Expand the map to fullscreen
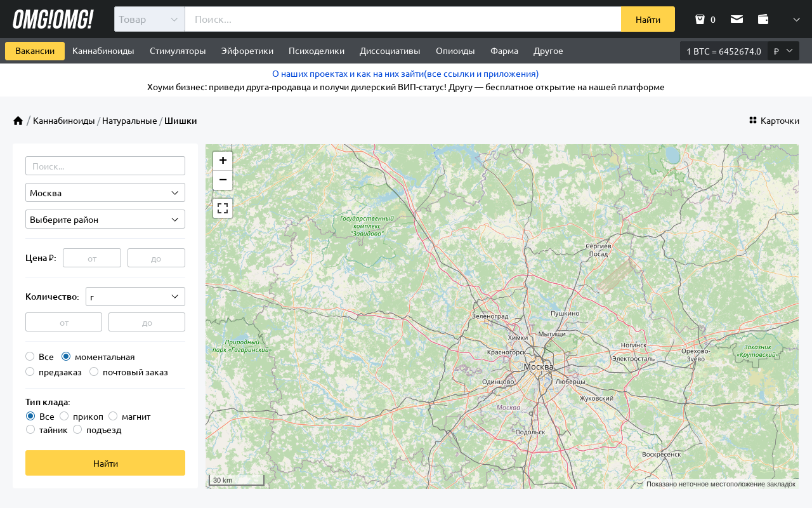The image size is (812, 508). coord(223,208)
